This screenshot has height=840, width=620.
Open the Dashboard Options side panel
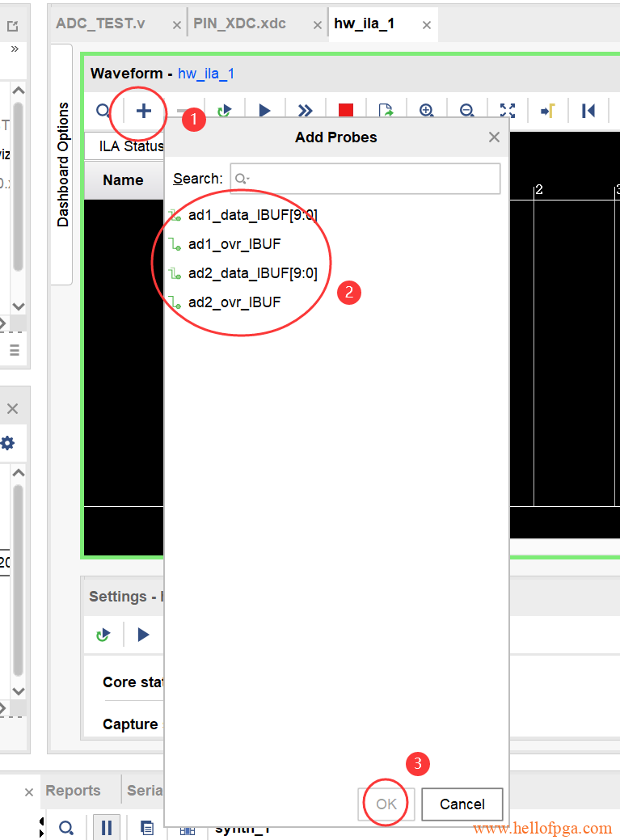point(63,164)
